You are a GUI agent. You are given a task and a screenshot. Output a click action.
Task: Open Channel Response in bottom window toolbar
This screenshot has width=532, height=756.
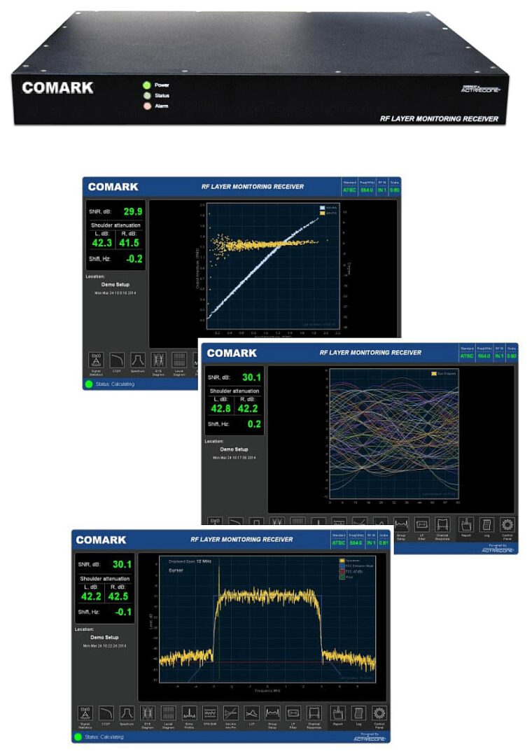tap(314, 713)
